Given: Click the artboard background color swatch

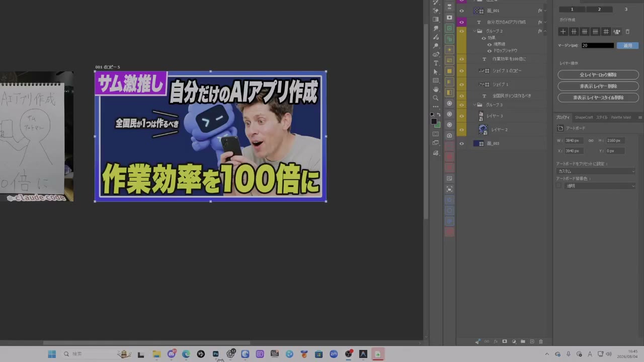Looking at the screenshot, I should coord(558,186).
